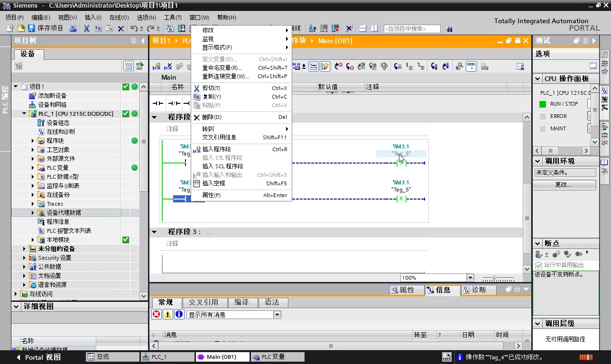
Task: Collapse the 断点 section
Action: 538,244
